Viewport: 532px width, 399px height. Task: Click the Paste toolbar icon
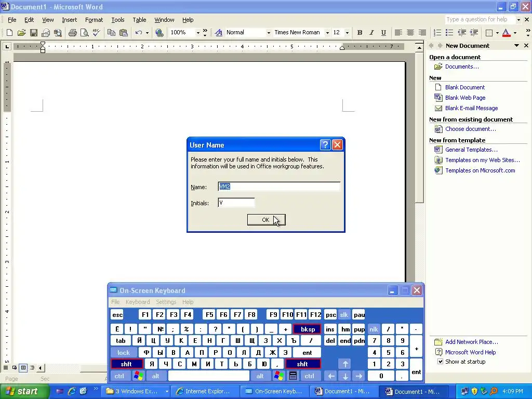[x=124, y=33]
